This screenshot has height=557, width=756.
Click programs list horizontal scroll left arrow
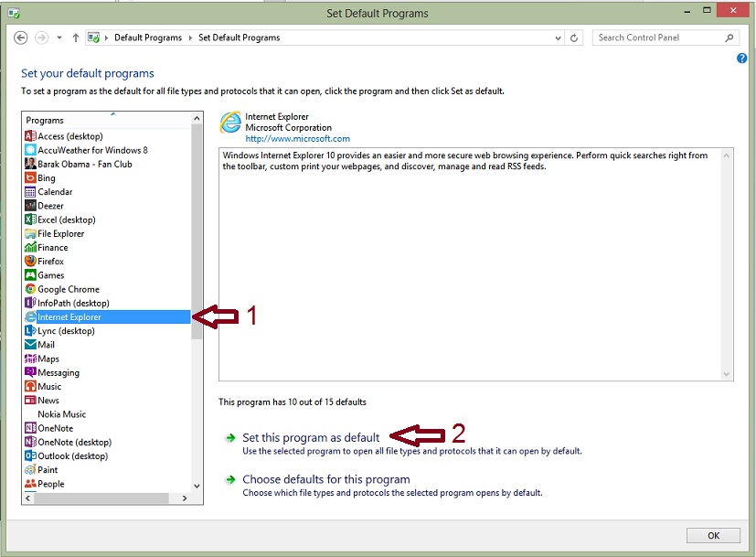pos(28,498)
